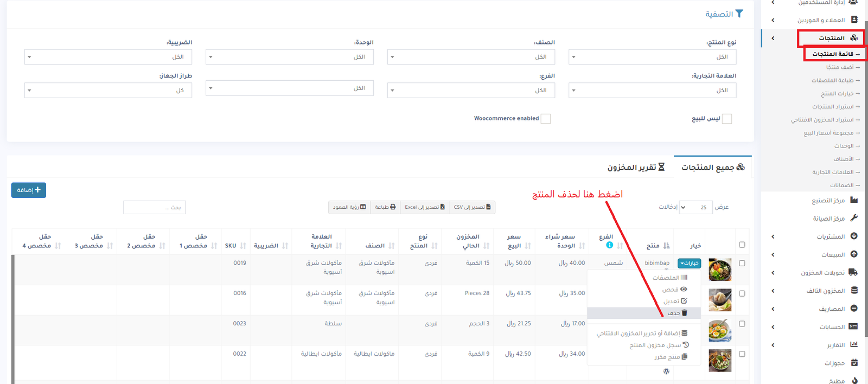Viewport: 868px width, 384px height.
Task: Click the bookings calendar icon in sidebar
Action: [x=854, y=362]
